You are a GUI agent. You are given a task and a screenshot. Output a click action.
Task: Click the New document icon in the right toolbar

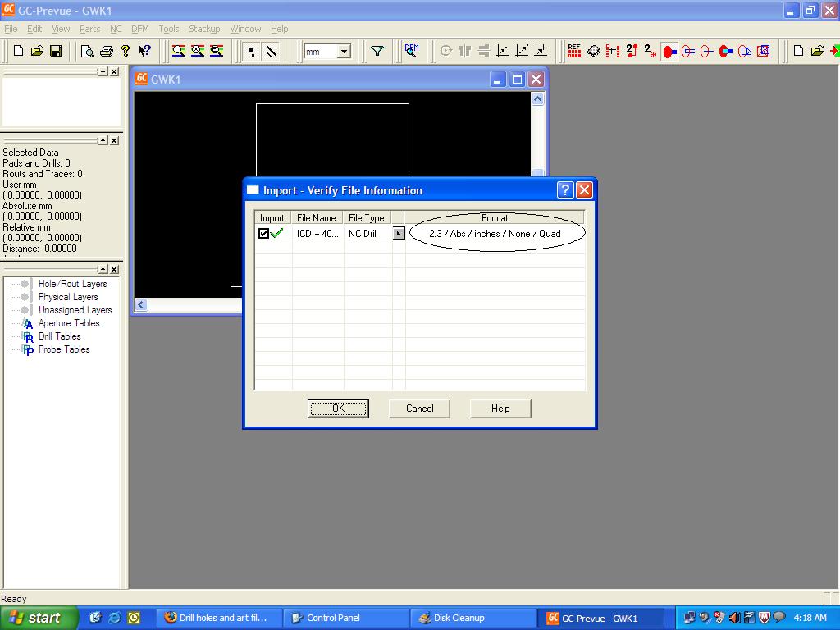(x=798, y=51)
